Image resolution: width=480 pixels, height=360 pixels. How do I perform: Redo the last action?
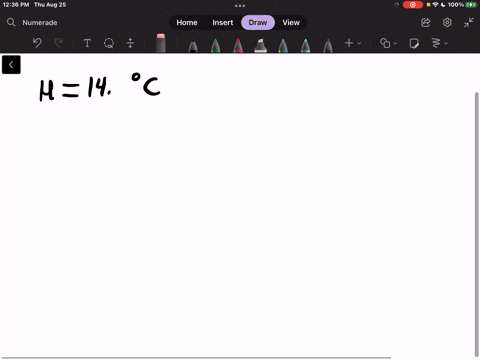pos(59,43)
